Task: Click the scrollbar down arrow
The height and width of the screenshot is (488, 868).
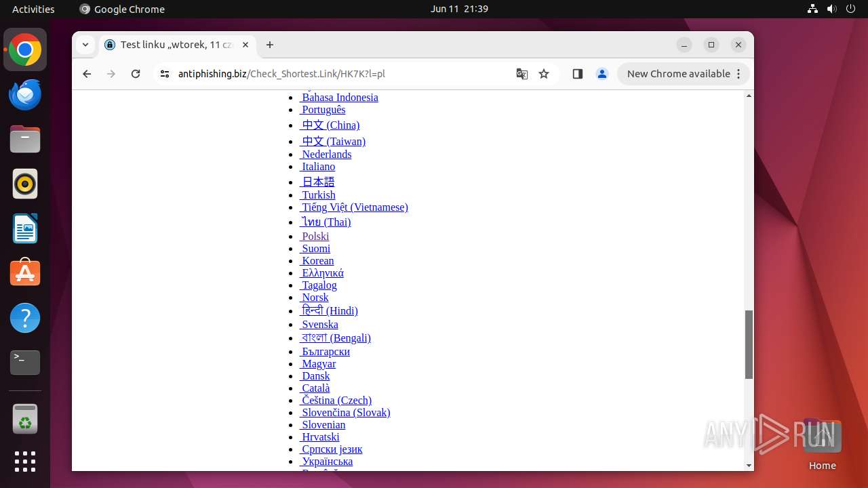Action: click(x=749, y=466)
